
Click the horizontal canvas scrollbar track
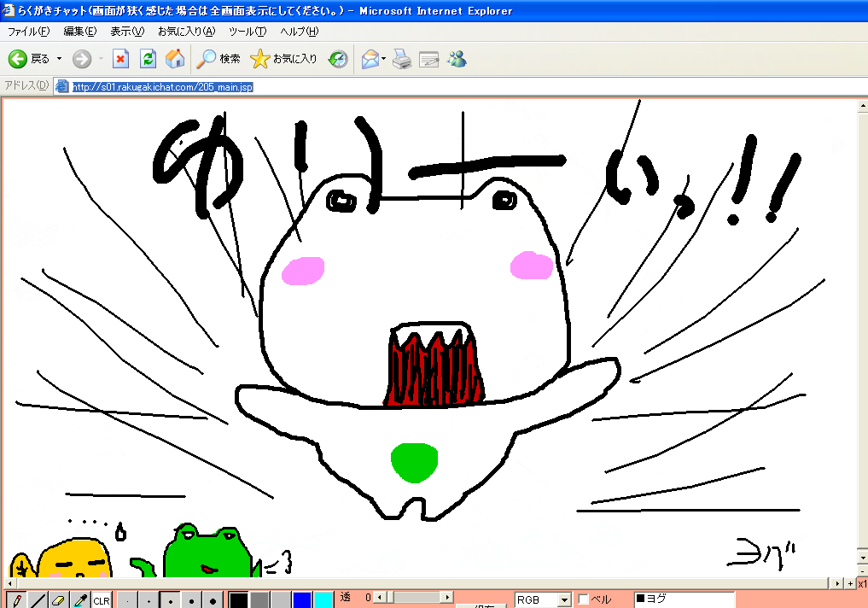point(423,583)
